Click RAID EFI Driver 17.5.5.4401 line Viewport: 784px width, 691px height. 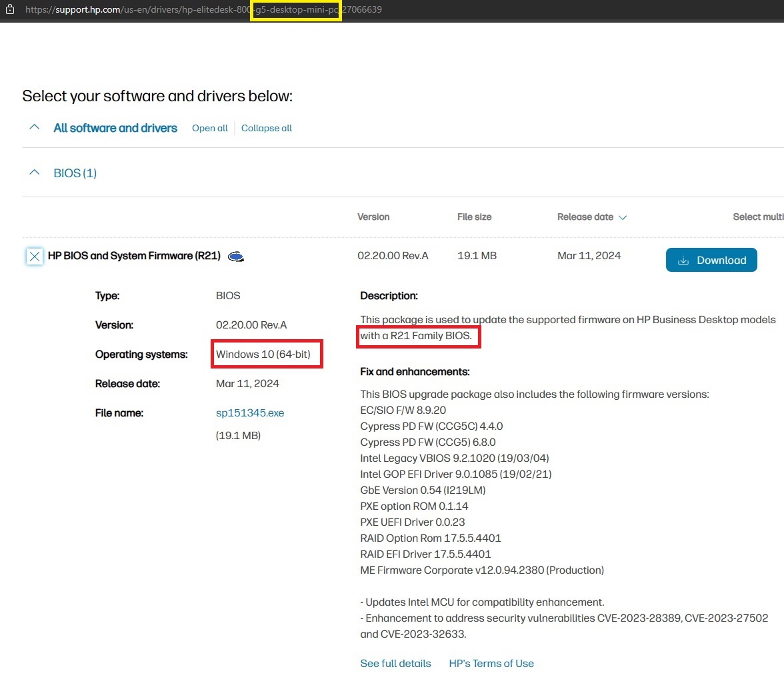(425, 554)
